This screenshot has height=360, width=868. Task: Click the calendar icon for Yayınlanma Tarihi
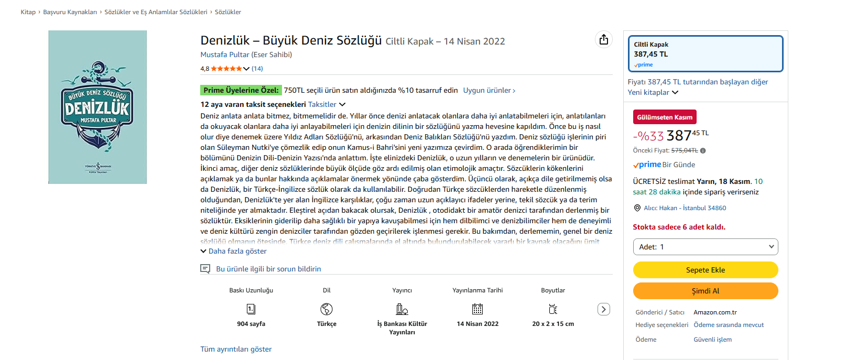[478, 309]
